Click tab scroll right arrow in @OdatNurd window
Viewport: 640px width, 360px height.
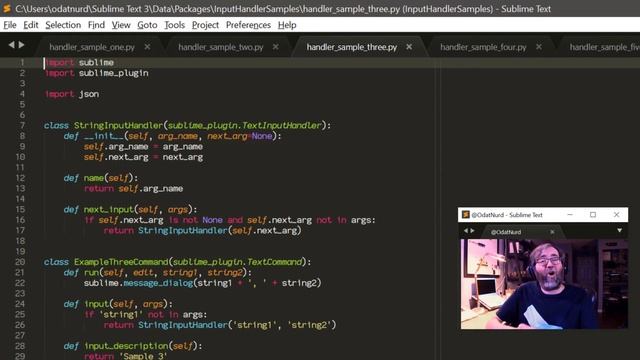point(472,231)
